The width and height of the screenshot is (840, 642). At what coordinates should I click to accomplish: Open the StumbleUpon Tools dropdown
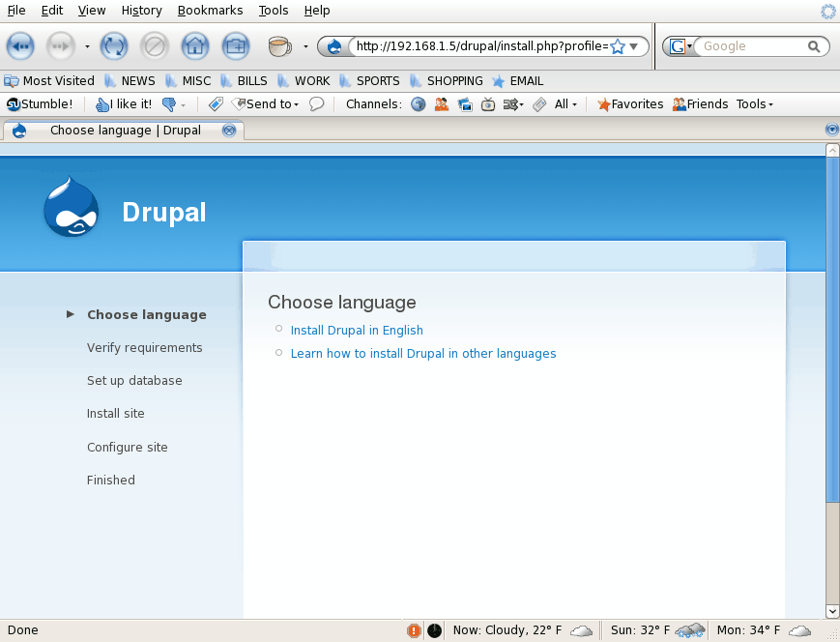coord(754,104)
